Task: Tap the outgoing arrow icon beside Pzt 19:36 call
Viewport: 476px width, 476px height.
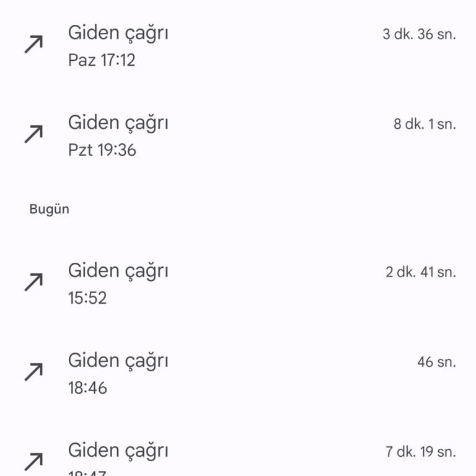Action: pos(33,134)
